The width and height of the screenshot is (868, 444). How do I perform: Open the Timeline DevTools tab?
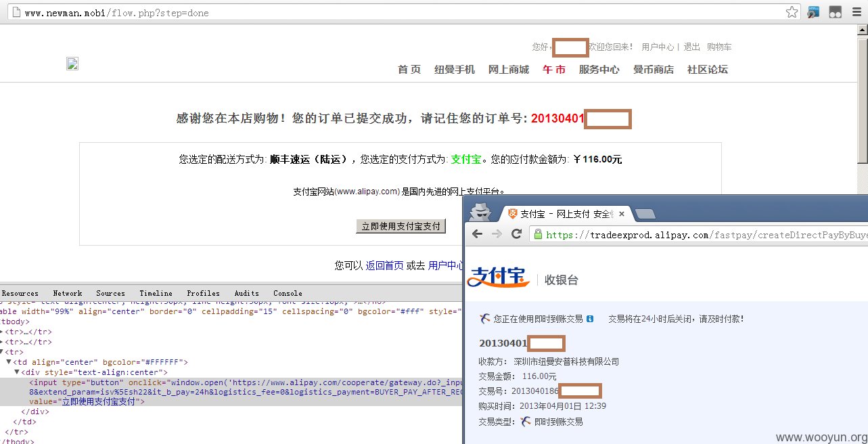click(156, 293)
